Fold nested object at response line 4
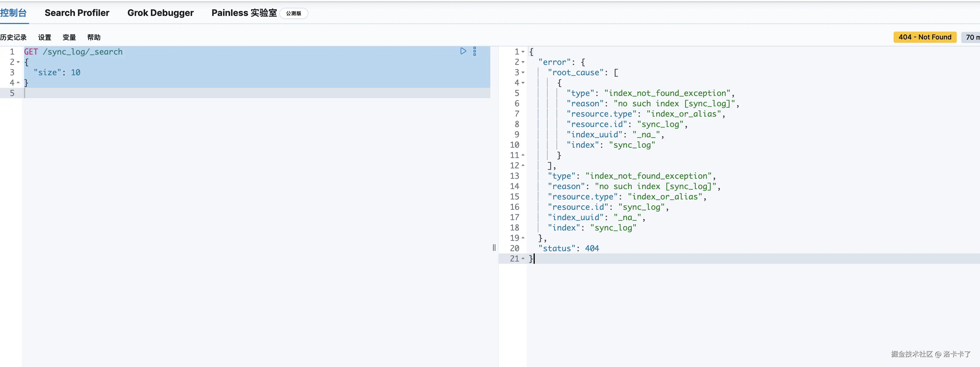980x367 pixels. click(523, 83)
